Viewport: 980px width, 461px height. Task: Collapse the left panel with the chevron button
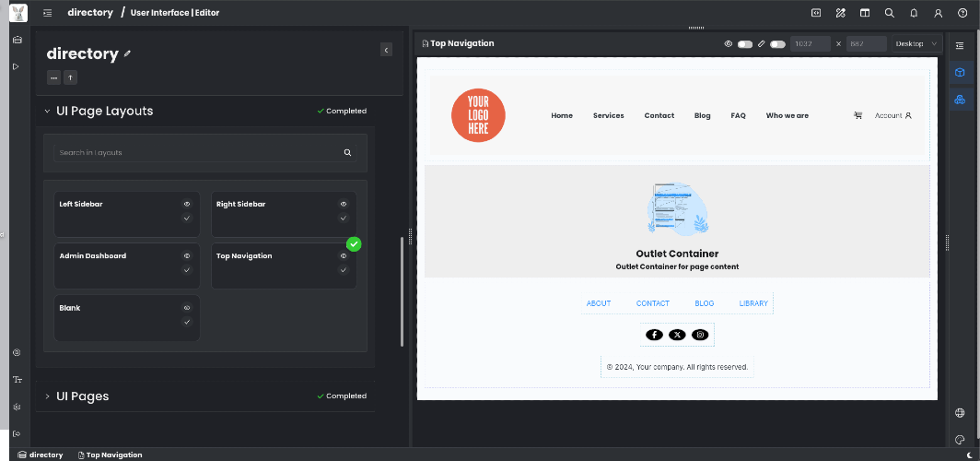pyautogui.click(x=386, y=50)
